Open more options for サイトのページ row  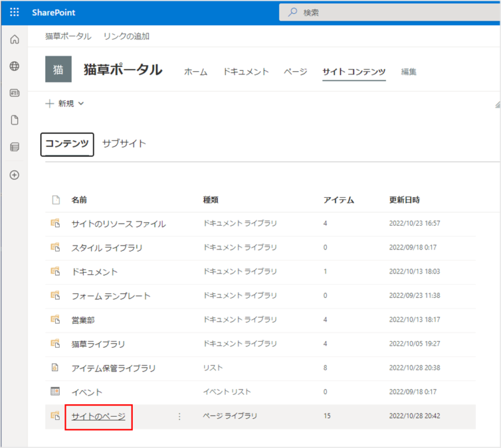[x=180, y=416]
